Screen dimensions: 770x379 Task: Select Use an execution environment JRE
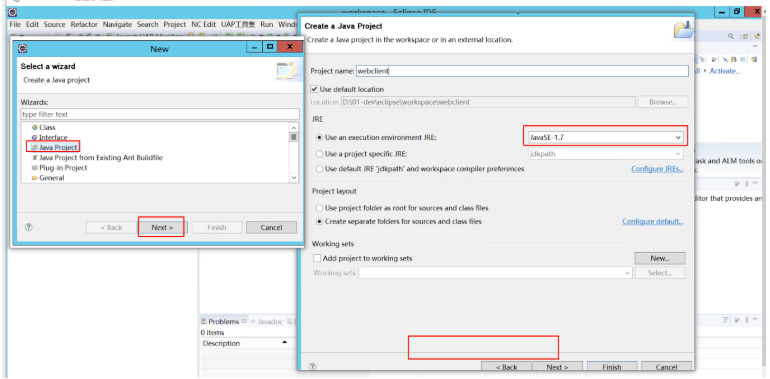[320, 138]
